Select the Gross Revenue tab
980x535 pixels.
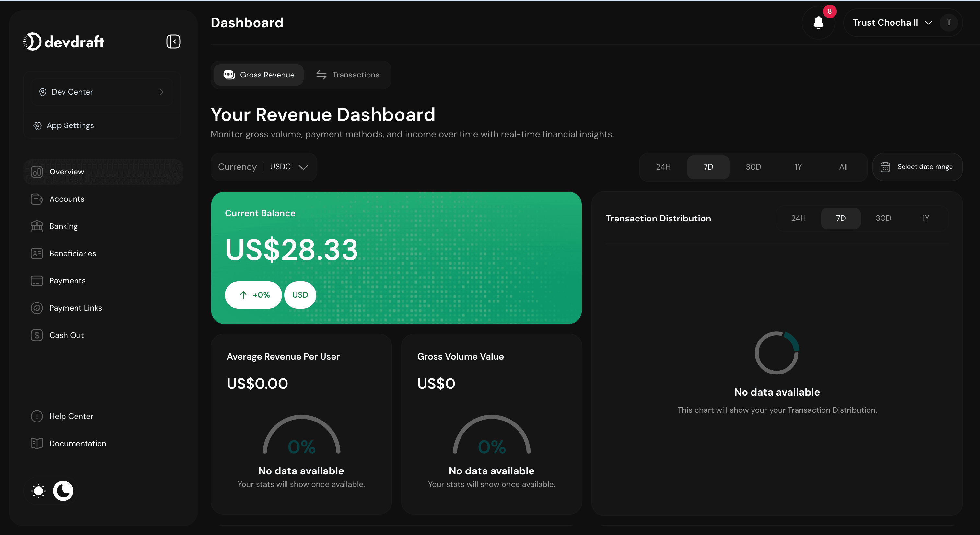pyautogui.click(x=259, y=75)
